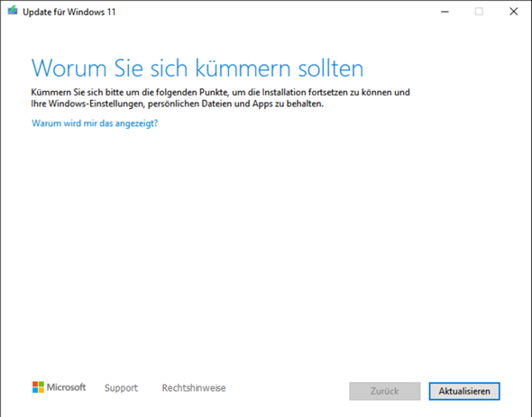Click the Microsoft logo in footer
Viewport: 532px width, 417px height.
59,387
